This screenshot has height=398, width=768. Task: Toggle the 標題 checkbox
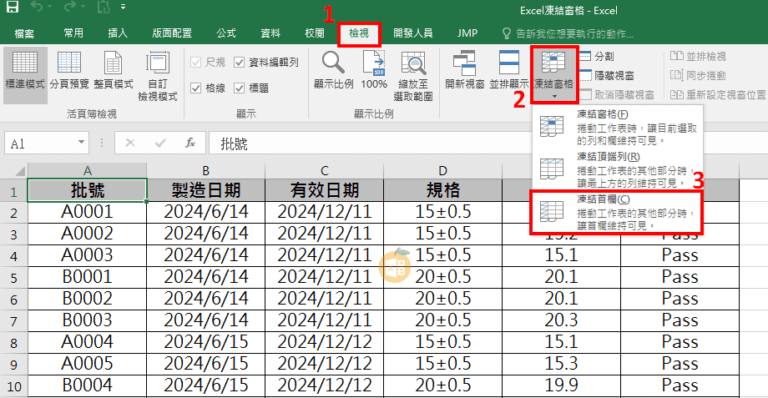(240, 88)
